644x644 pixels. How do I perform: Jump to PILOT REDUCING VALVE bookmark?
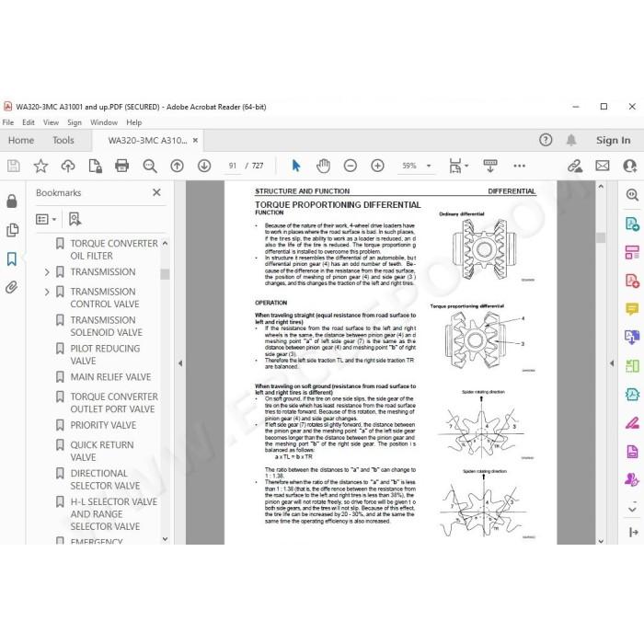coord(105,354)
